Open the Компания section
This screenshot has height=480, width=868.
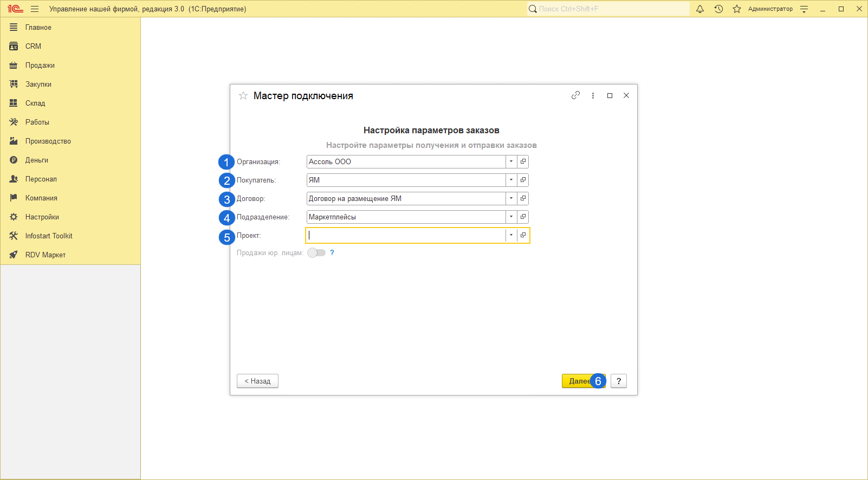70,198
